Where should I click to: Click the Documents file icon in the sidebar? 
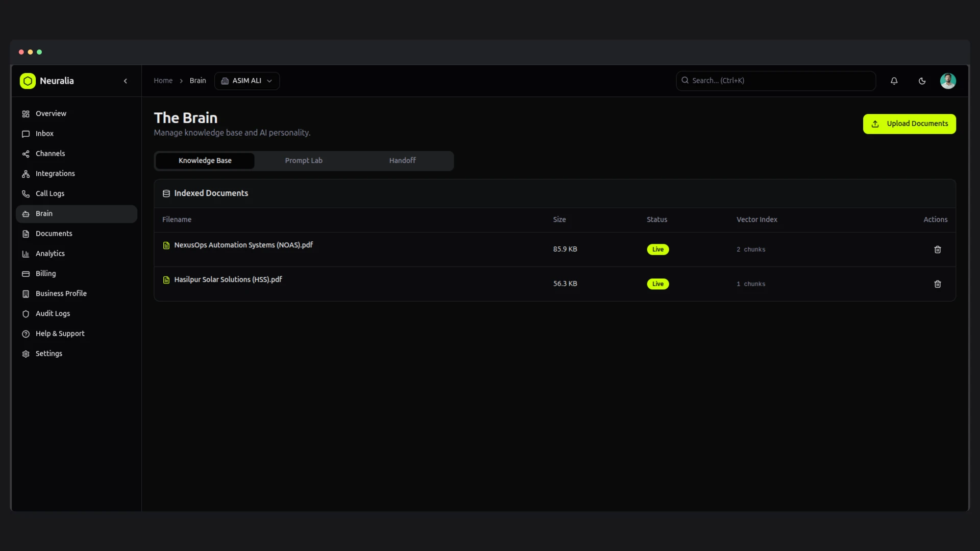click(x=26, y=234)
